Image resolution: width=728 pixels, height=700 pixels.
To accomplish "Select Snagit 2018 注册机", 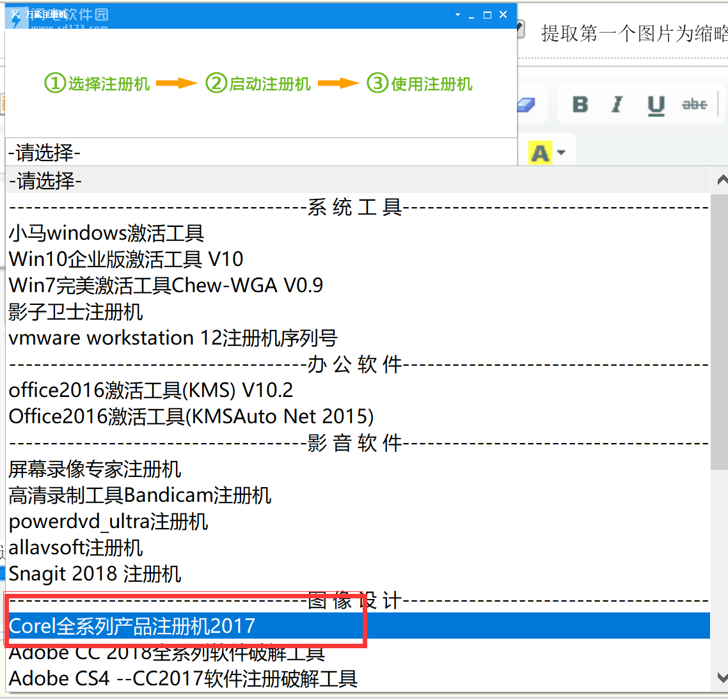I will coord(358,574).
